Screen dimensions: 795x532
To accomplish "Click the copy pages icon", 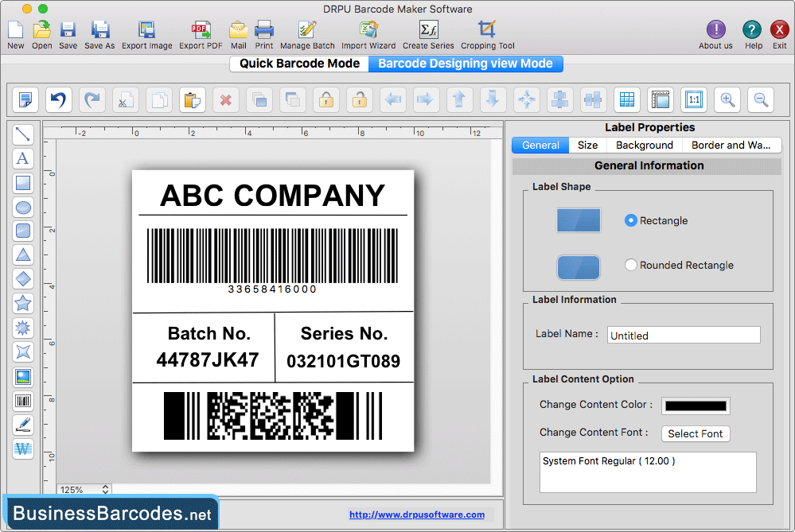I will click(158, 99).
